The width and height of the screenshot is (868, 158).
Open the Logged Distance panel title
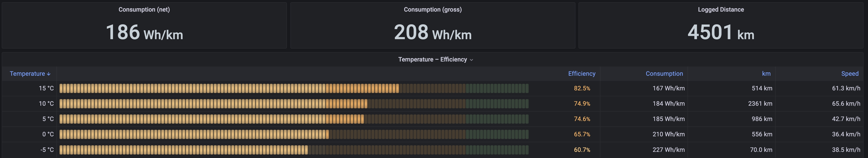pos(721,10)
